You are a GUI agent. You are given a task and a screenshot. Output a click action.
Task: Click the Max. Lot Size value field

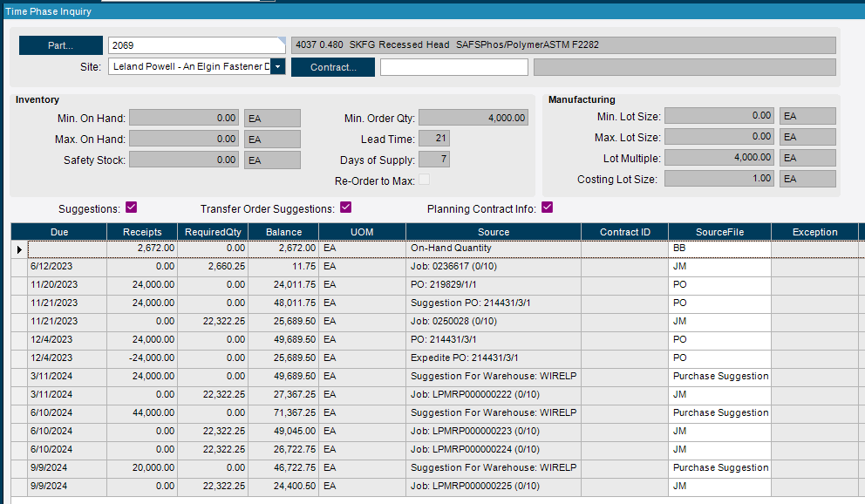click(x=719, y=137)
